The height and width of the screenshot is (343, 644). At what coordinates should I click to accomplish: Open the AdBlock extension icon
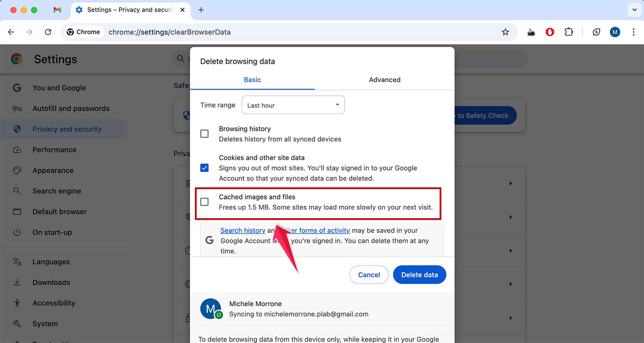pyautogui.click(x=550, y=32)
